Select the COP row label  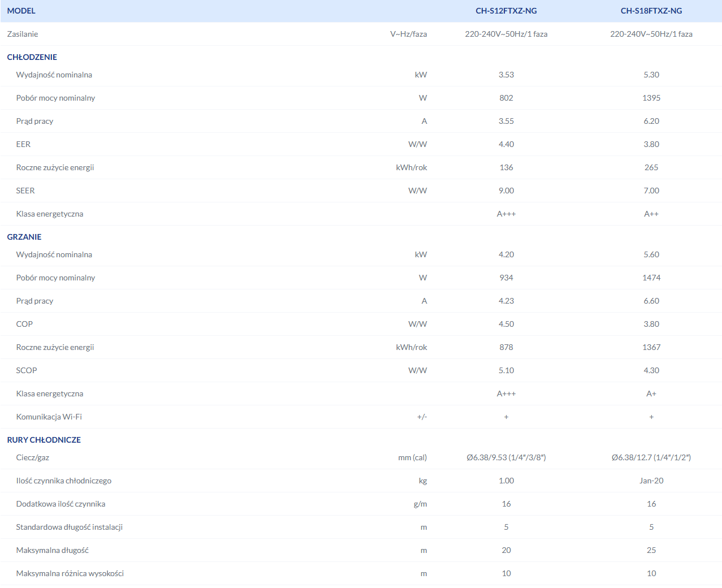[x=24, y=324]
